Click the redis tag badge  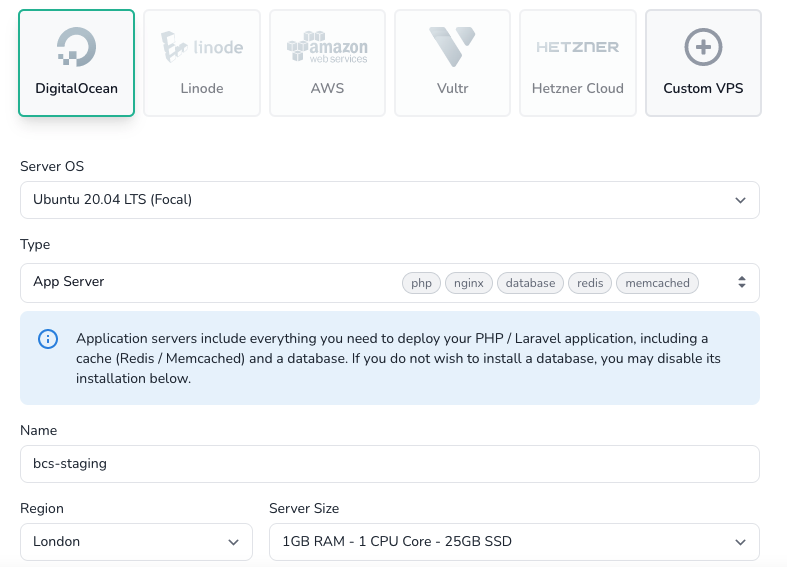(590, 283)
